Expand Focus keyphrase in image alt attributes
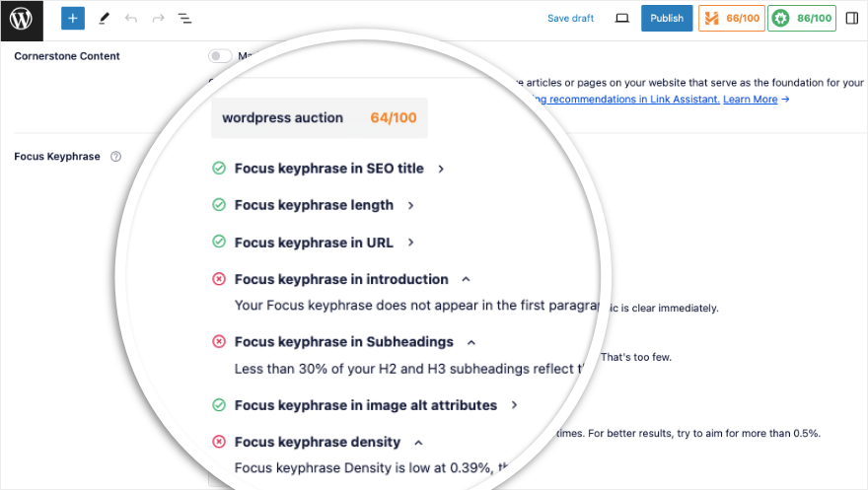868x490 pixels. (x=514, y=405)
